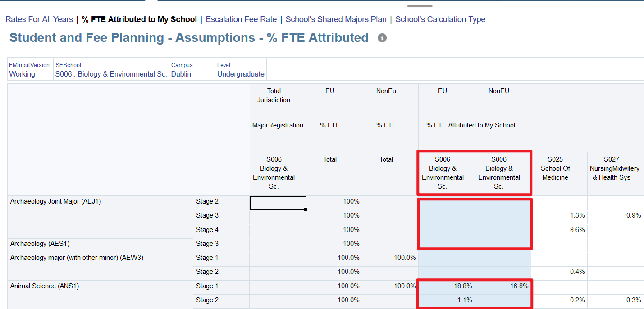Select Animal Science (ANS1) row header
This screenshot has width=644, height=309.
[x=45, y=286]
